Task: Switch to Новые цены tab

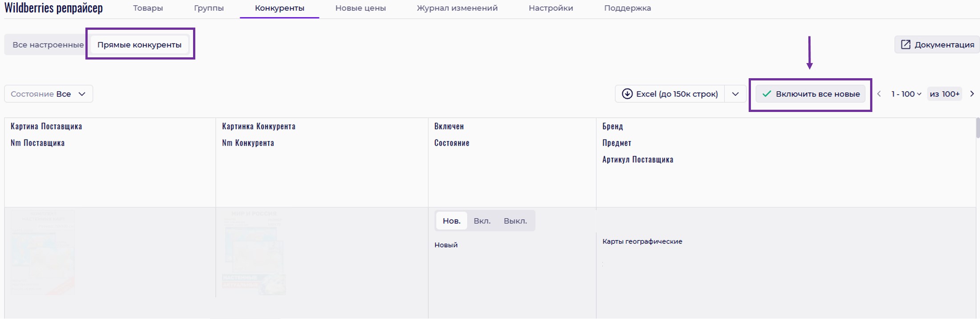Action: click(360, 8)
